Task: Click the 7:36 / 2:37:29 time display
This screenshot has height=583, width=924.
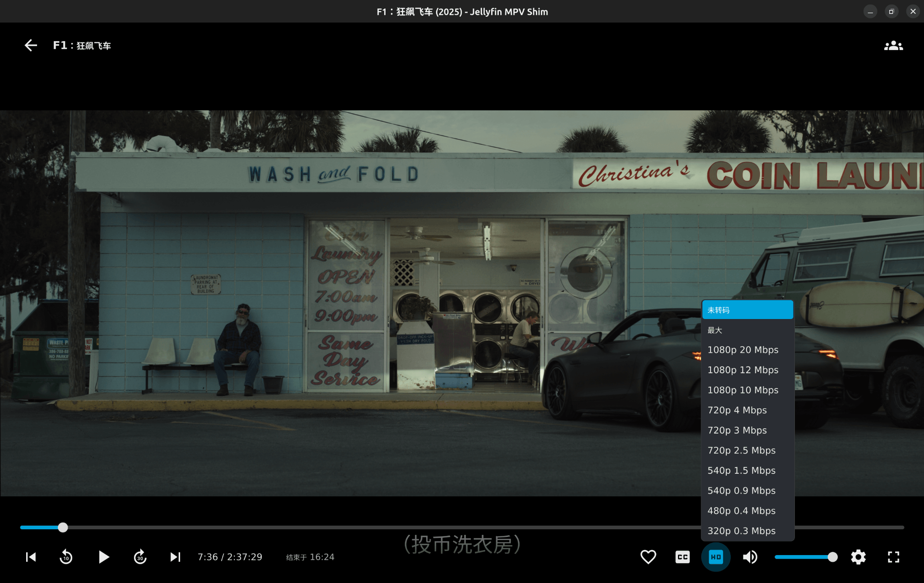Action: coord(230,557)
